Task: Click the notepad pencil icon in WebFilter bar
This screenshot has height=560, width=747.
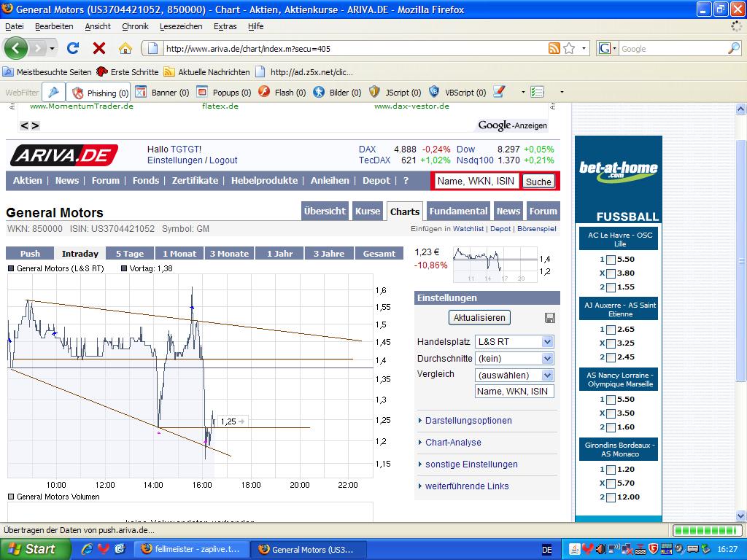Action: click(499, 91)
